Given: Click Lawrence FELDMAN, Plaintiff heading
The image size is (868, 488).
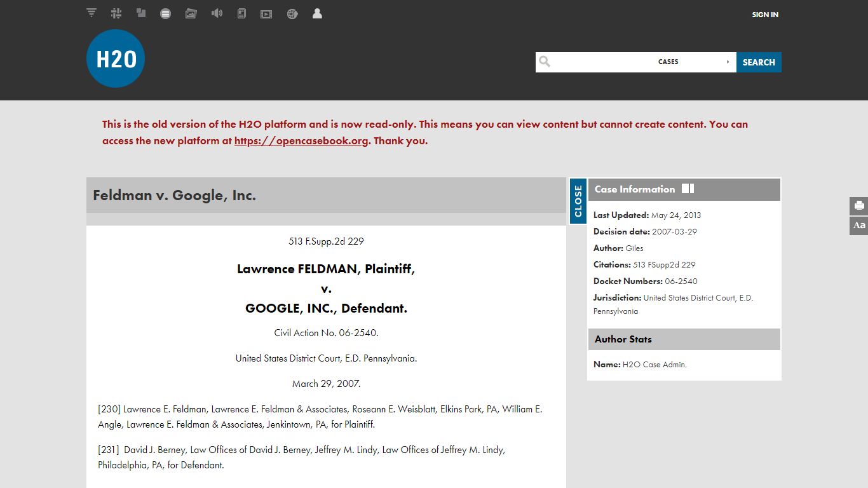Looking at the screenshot, I should 326,269.
